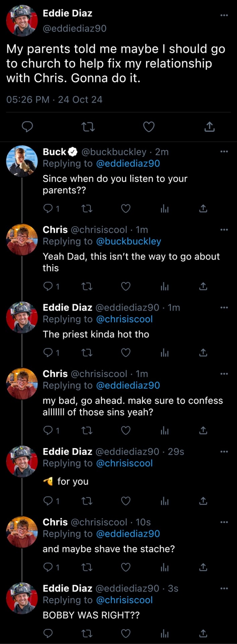
Task: Like Eddie Diaz's main tweet
Action: pos(149,127)
